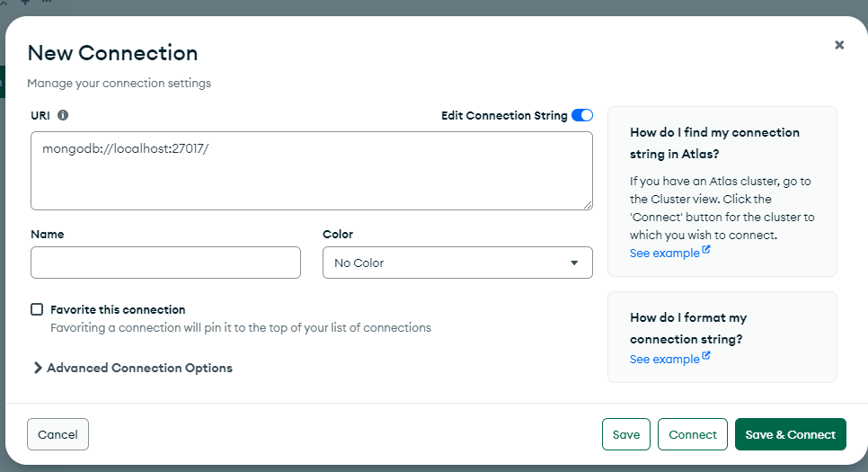Viewport: 868px width, 472px height.
Task: Disable the Edit Connection String toggle
Action: point(581,115)
